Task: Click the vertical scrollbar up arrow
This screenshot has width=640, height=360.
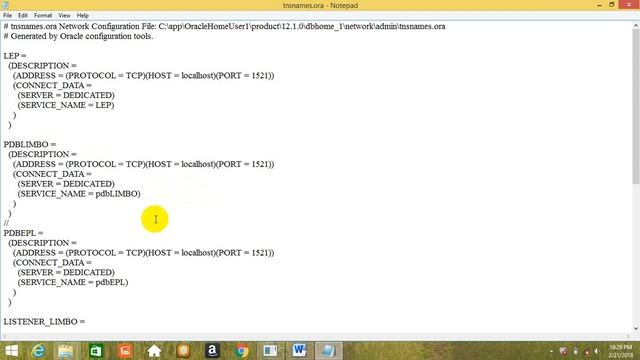Action: point(636,25)
